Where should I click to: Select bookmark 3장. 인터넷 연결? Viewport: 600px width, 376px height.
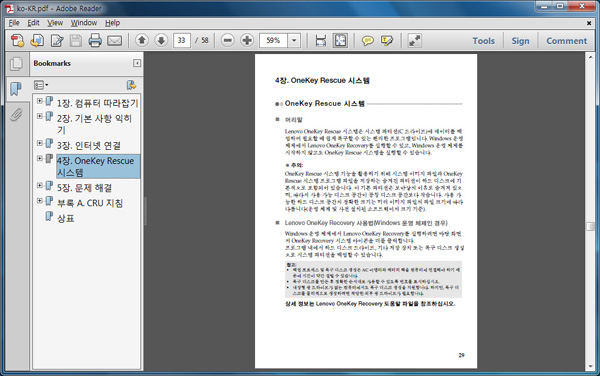coord(89,145)
